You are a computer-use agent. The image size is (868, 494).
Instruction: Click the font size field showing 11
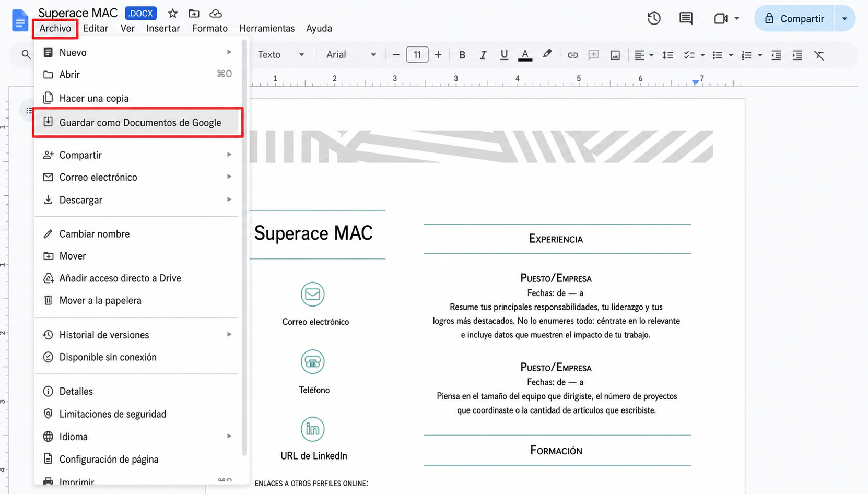click(417, 55)
